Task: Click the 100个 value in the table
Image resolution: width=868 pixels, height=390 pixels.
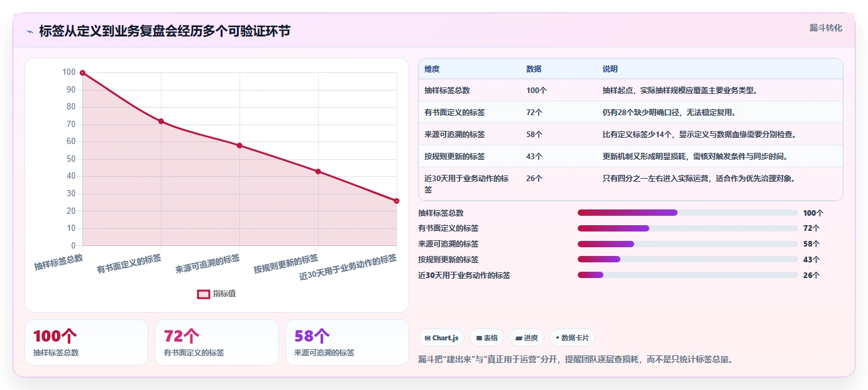Action: click(x=536, y=91)
